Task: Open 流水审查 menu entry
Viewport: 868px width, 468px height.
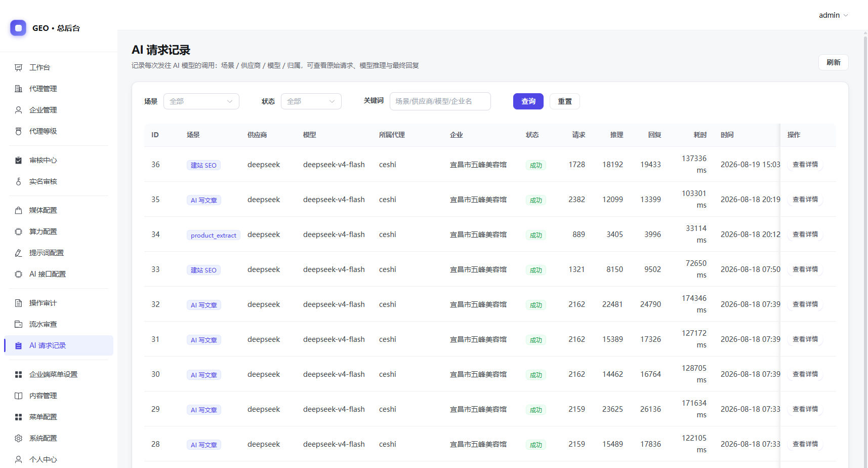Action: pos(59,324)
